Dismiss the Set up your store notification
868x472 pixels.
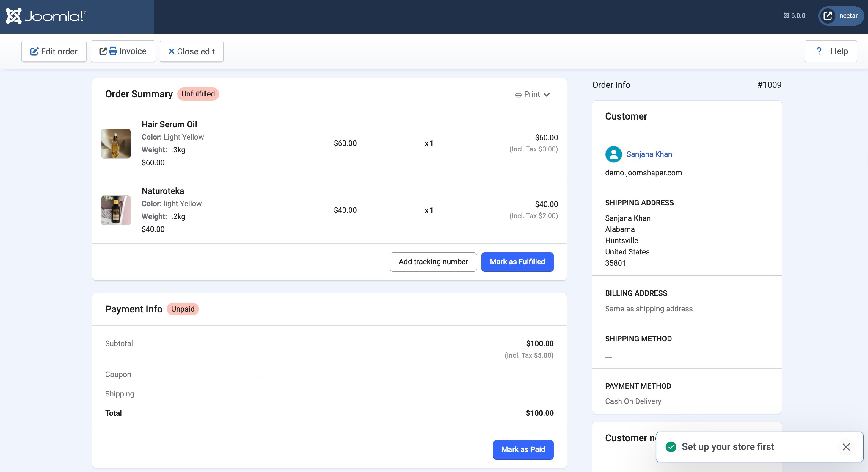tap(846, 447)
